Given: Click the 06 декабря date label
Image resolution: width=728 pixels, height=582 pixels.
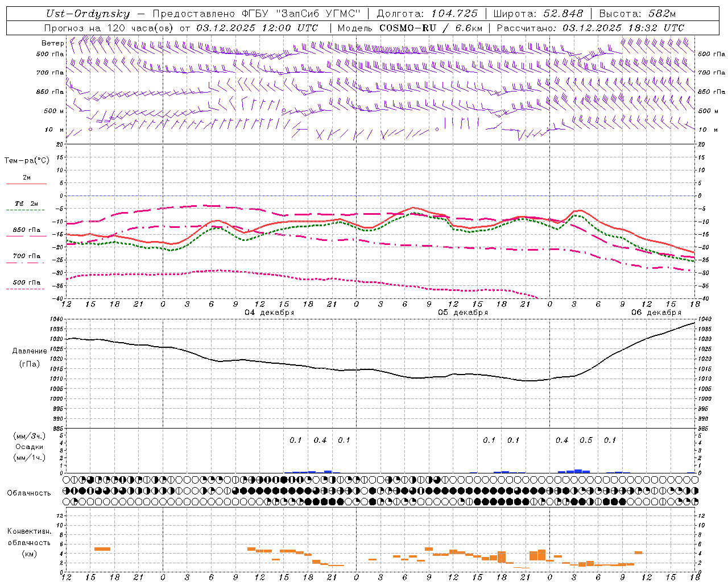Looking at the screenshot, I should [x=656, y=313].
